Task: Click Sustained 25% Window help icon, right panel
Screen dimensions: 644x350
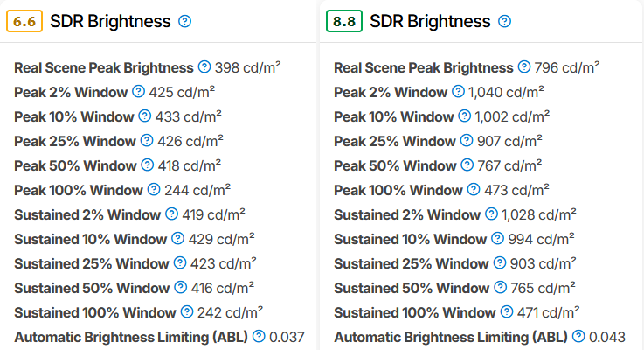Action: click(x=500, y=262)
